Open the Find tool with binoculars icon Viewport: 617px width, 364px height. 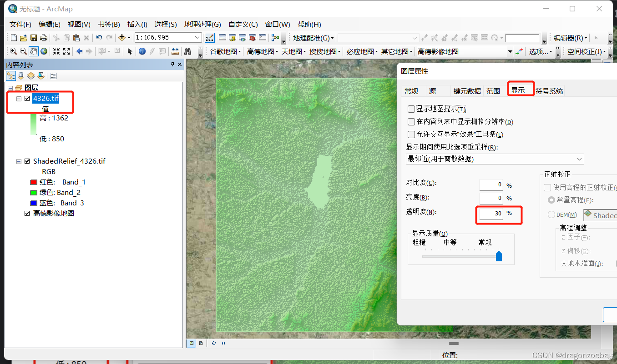187,51
